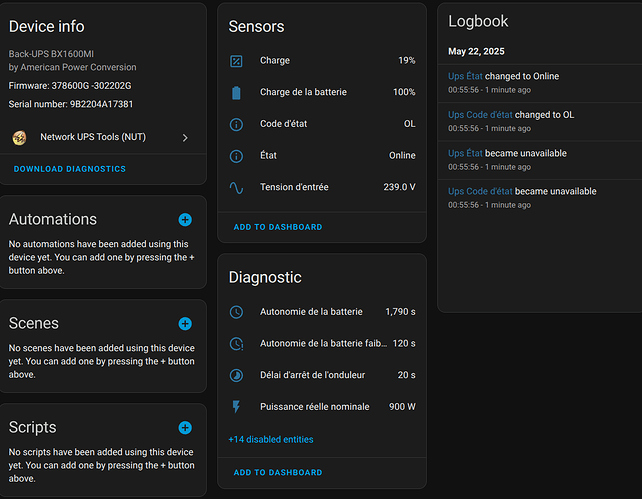Click the Network UPS Tools logo icon
The height and width of the screenshot is (499, 642).
[x=19, y=137]
